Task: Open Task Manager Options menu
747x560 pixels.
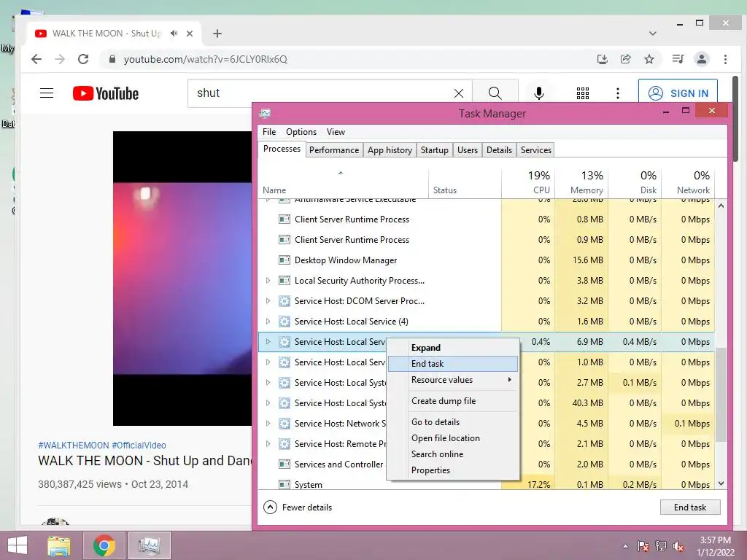Action: tap(301, 132)
